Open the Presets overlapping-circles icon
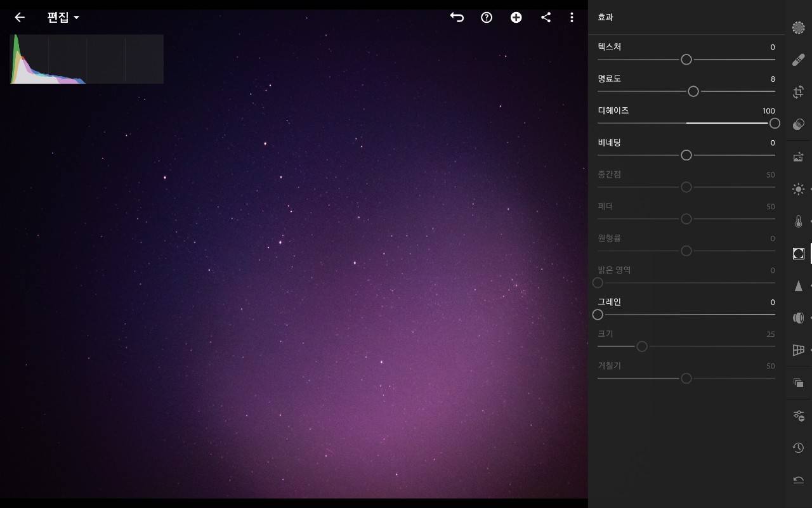Screen dimensions: 812x508 (x=798, y=124)
